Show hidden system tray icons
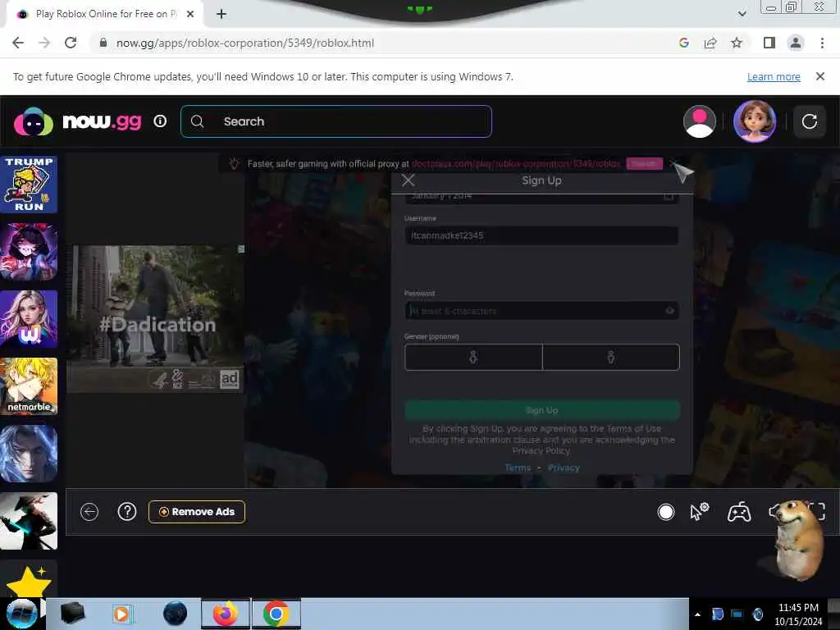 click(x=697, y=614)
